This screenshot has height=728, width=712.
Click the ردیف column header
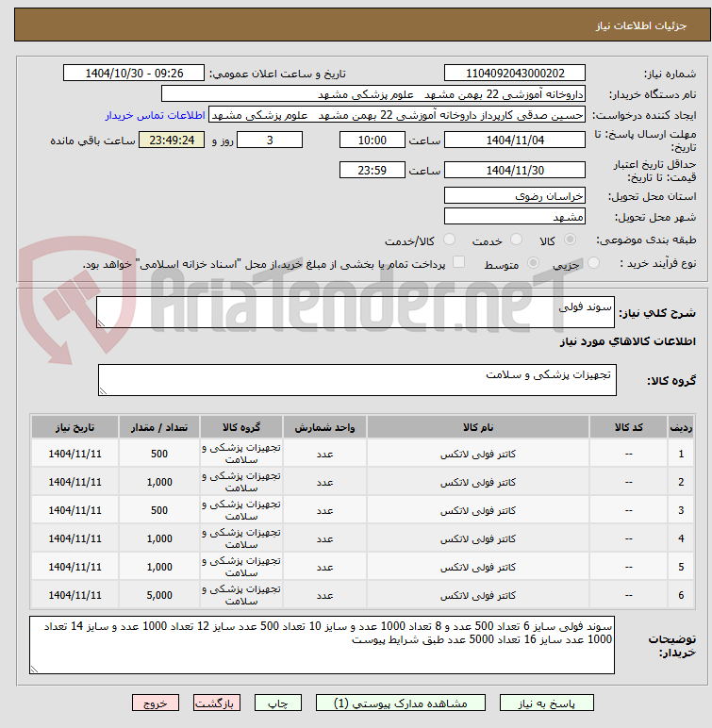coord(681,426)
